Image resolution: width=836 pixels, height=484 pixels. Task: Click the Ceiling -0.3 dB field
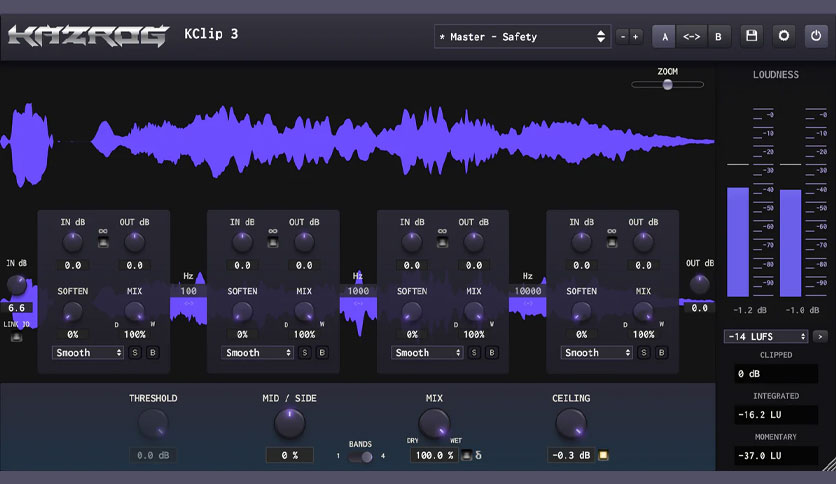[x=571, y=455]
